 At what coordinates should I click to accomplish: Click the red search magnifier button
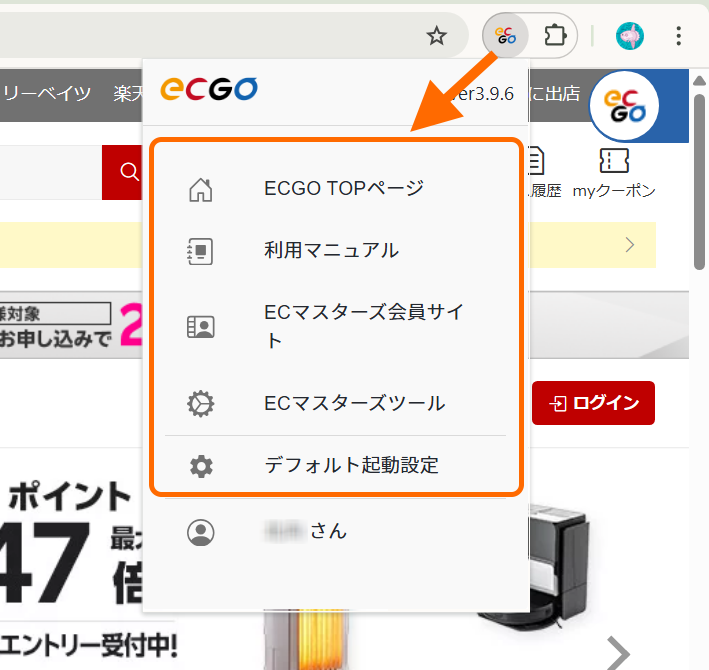pyautogui.click(x=125, y=172)
